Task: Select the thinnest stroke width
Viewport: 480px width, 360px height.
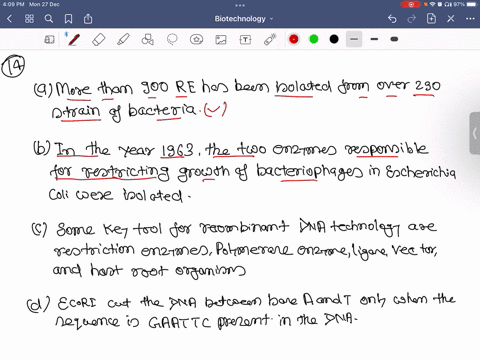Action: coord(354,39)
